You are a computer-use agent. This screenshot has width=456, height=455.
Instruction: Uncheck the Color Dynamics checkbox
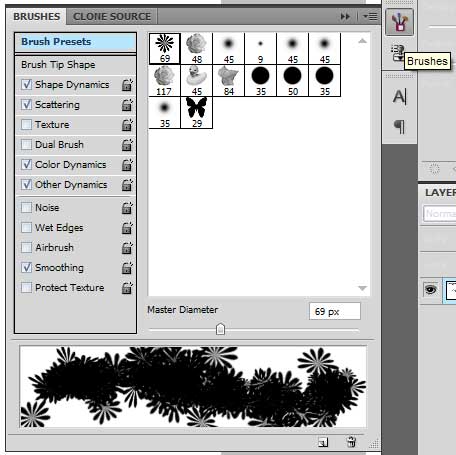pyautogui.click(x=26, y=164)
